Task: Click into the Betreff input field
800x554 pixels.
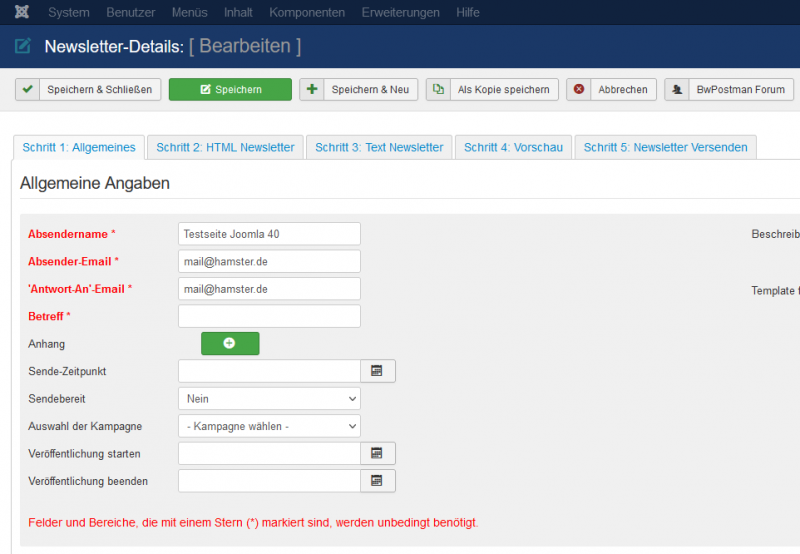Action: [269, 317]
